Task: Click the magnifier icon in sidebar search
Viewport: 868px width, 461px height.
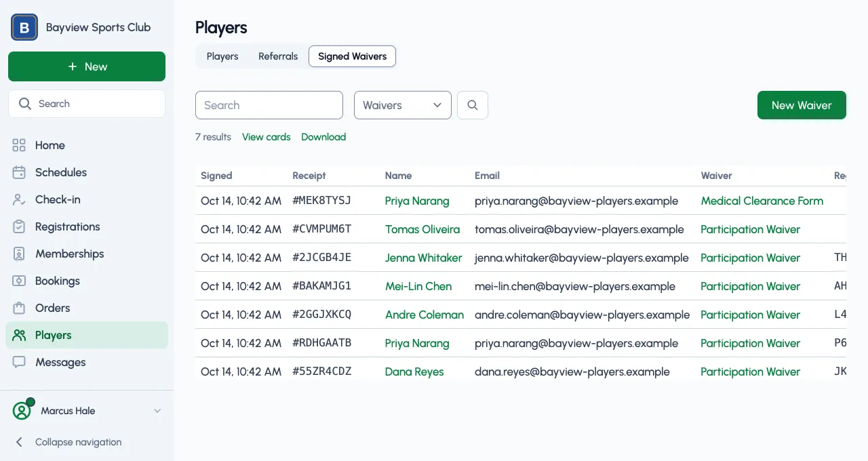Action: [x=25, y=104]
